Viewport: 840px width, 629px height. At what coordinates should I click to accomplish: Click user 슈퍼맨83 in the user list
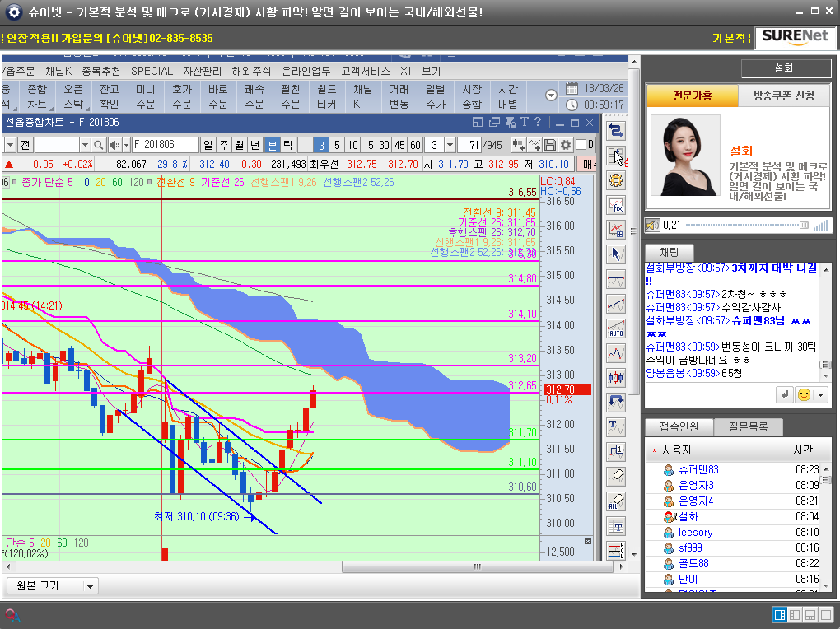click(698, 470)
